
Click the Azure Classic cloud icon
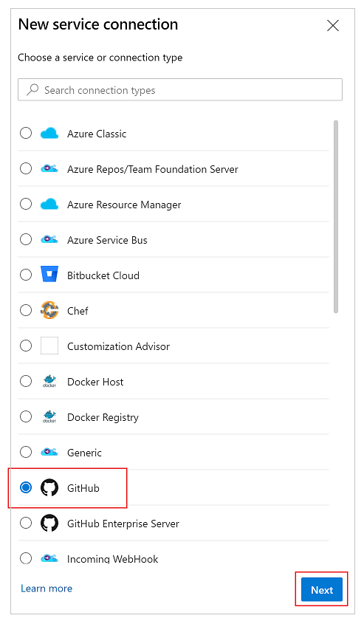coord(49,134)
